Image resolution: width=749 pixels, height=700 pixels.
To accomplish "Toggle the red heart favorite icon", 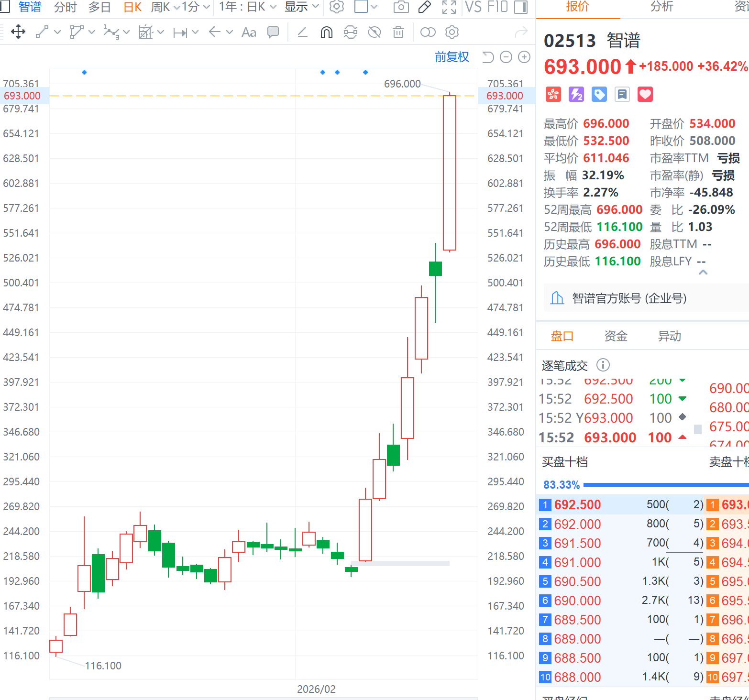I will (645, 94).
